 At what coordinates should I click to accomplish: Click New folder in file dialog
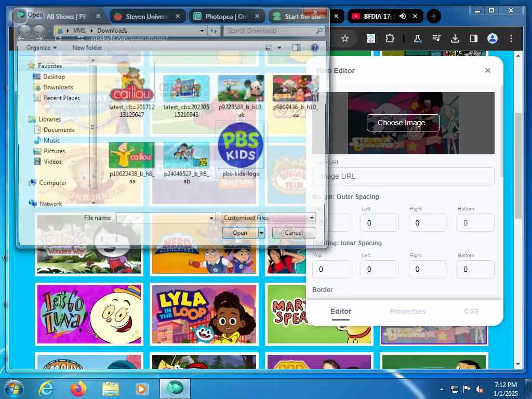87,47
